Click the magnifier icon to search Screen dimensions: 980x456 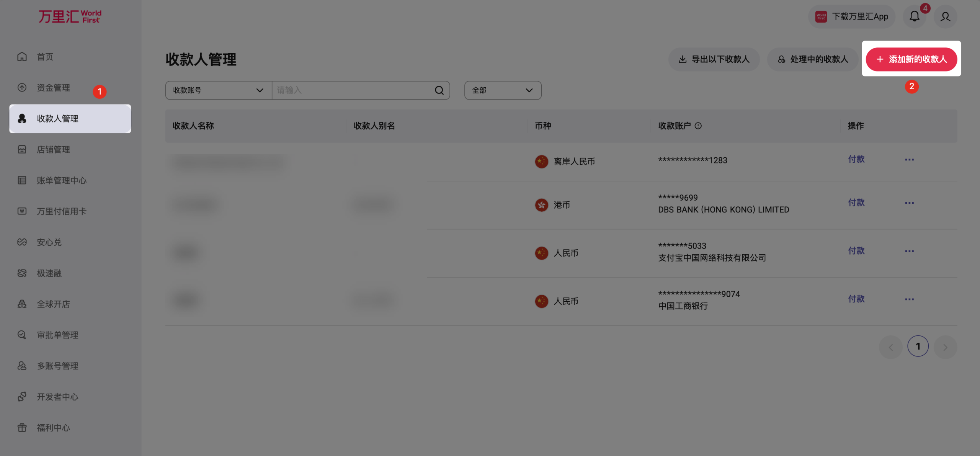click(438, 90)
